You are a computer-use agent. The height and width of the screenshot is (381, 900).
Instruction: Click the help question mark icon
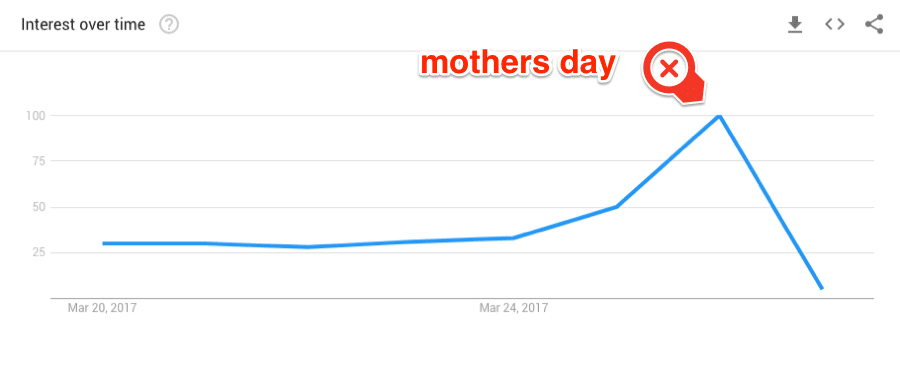(169, 25)
